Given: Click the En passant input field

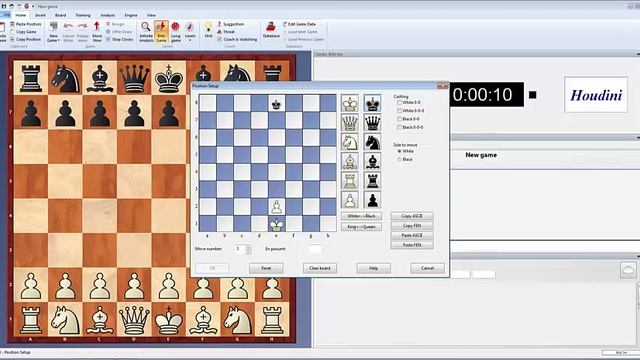Looking at the screenshot, I should pos(315,249).
